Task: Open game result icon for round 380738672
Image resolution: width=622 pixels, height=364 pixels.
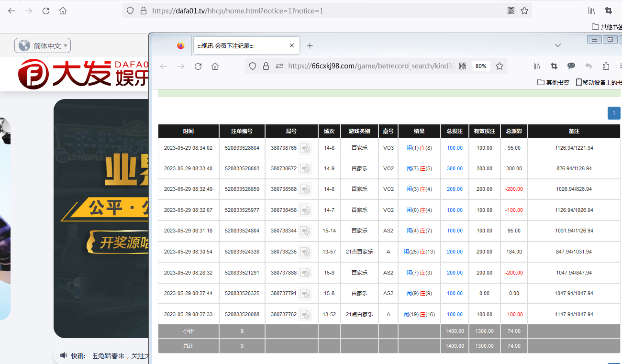Action: click(x=305, y=169)
